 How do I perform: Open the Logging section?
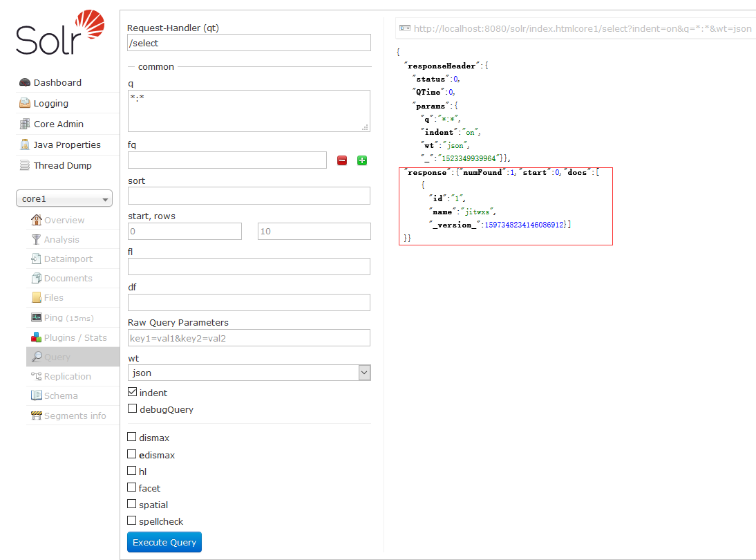(x=51, y=103)
